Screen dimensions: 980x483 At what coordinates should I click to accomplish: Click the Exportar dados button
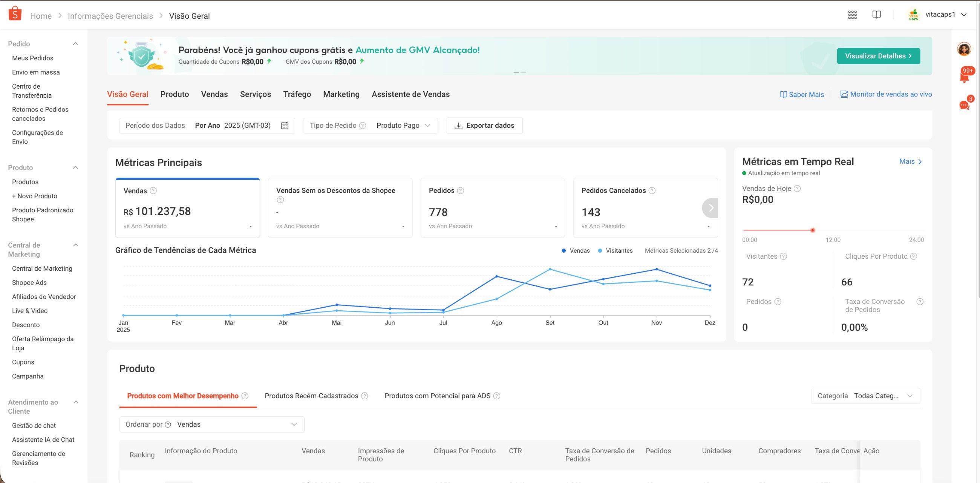pyautogui.click(x=484, y=126)
